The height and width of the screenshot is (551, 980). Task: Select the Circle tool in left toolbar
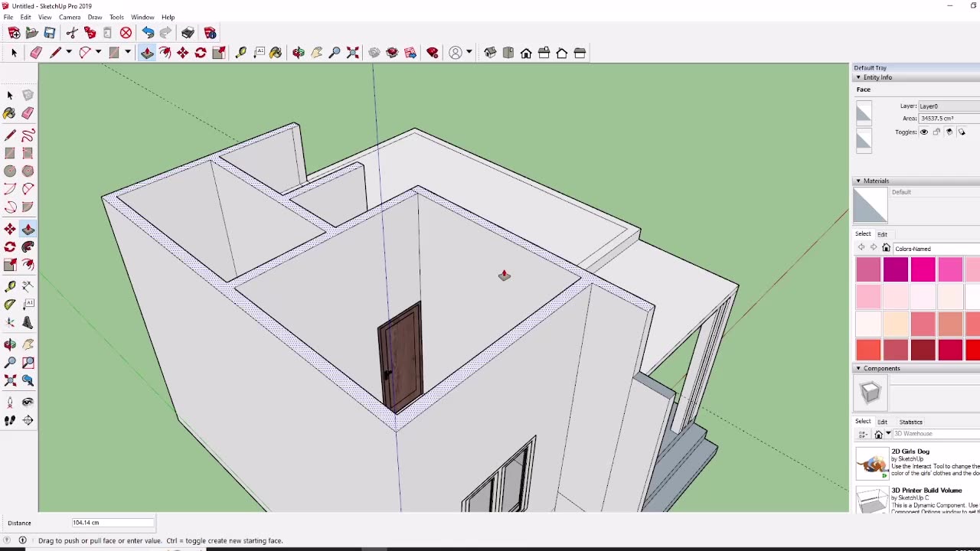(x=10, y=171)
